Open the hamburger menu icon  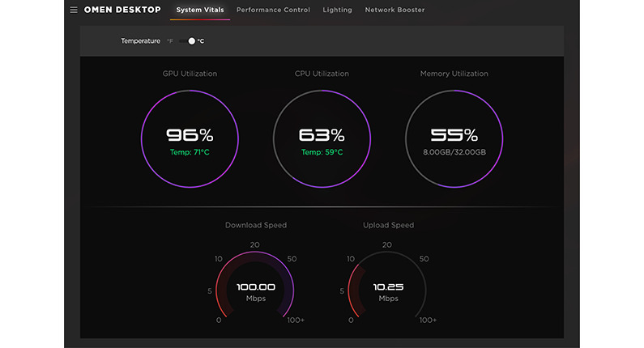74,11
